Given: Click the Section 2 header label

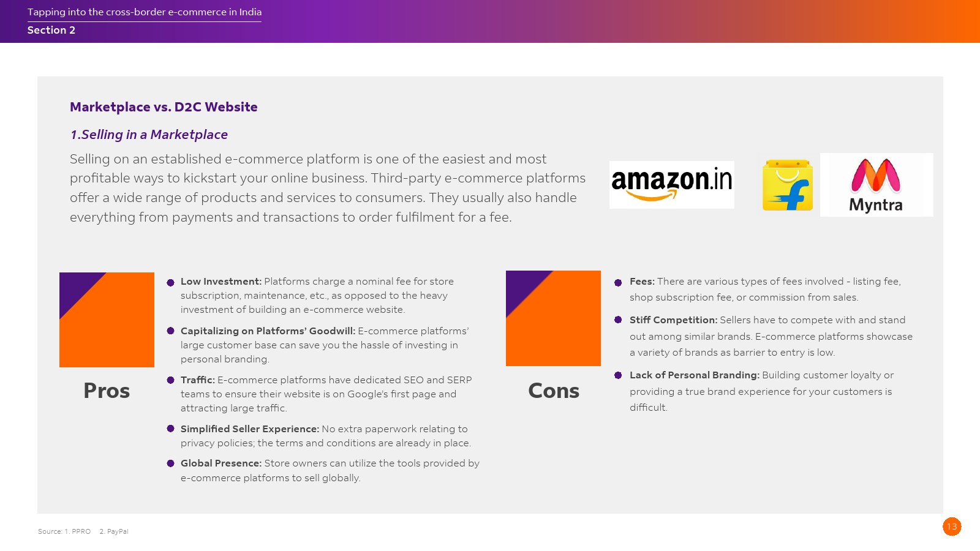Looking at the screenshot, I should [51, 30].
